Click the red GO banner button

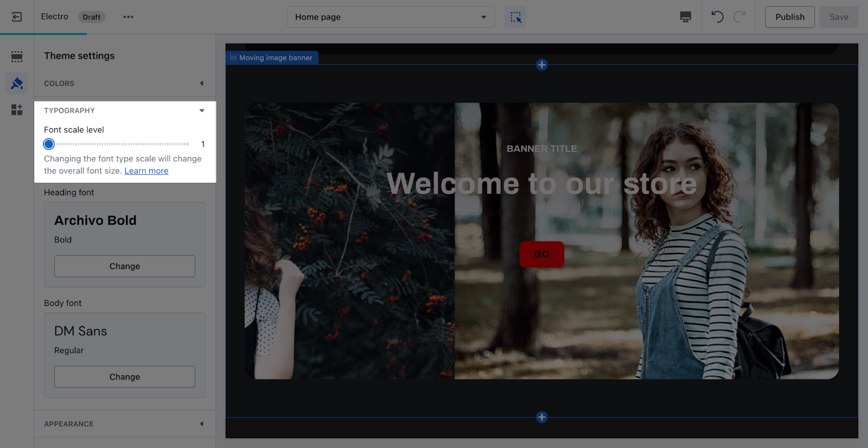(541, 254)
